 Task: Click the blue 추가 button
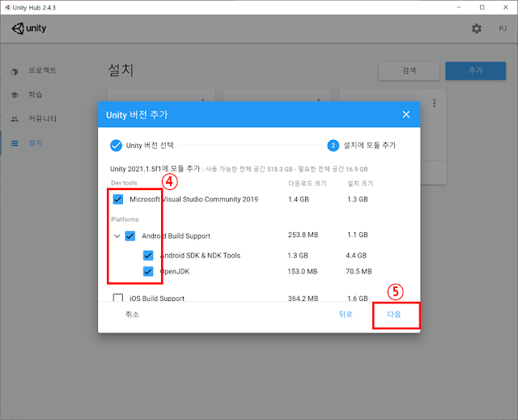pos(475,70)
